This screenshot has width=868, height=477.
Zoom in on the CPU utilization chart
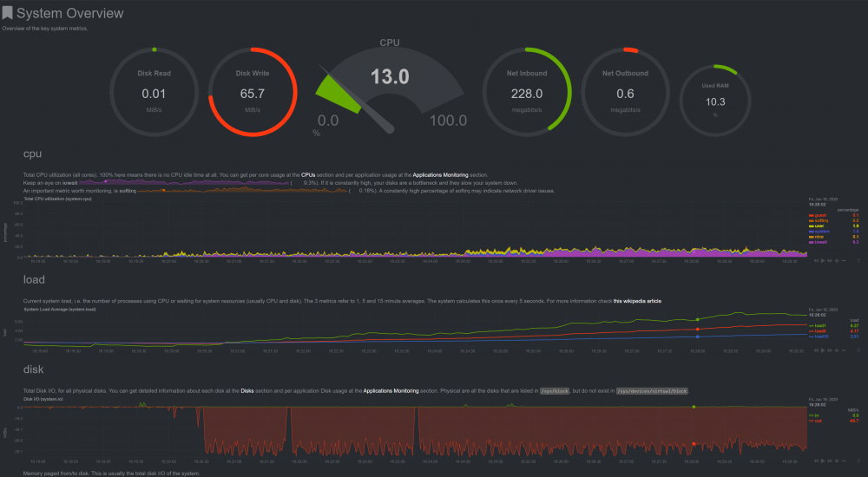[837, 261]
